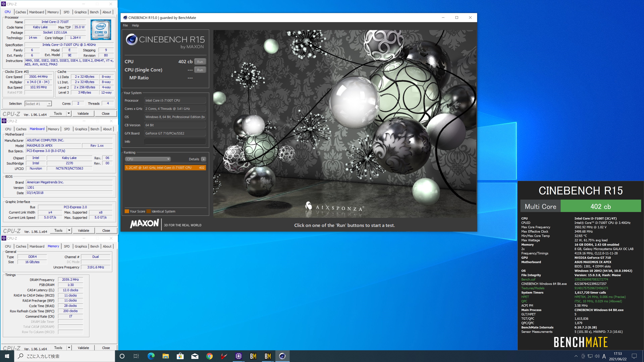Click the red bird app taskbar icon
The width and height of the screenshot is (644, 362).
click(224, 356)
